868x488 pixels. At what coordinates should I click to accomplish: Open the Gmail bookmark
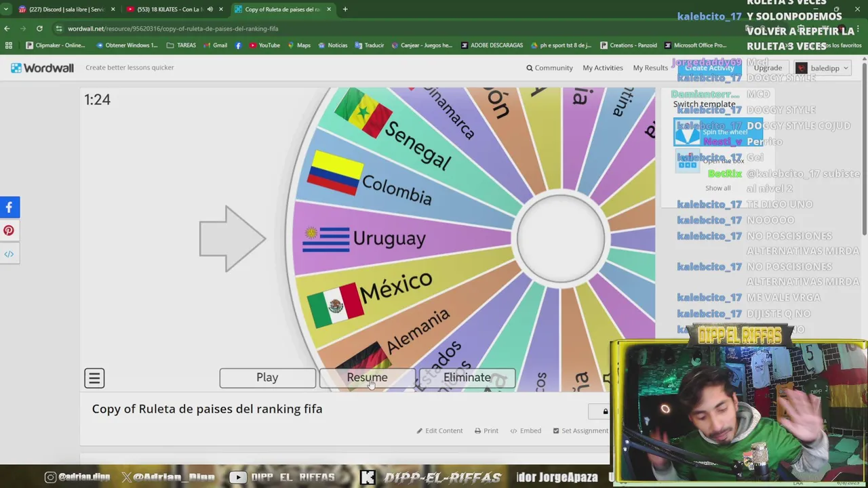[214, 45]
